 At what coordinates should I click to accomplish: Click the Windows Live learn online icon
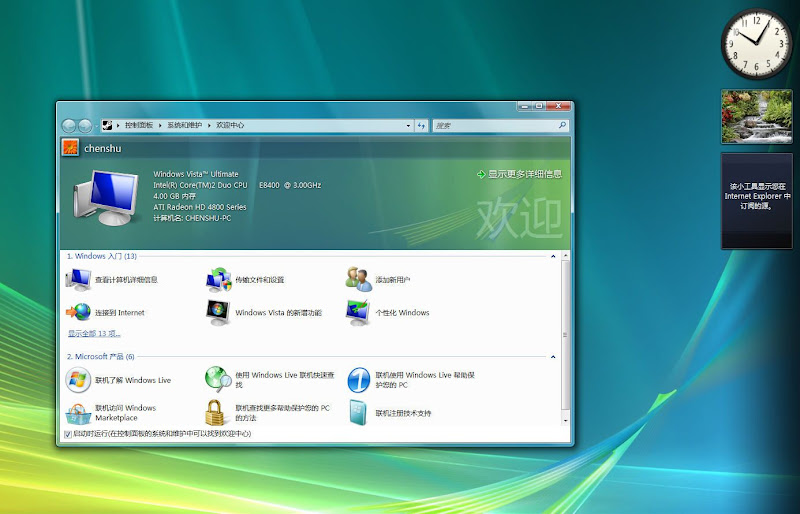78,380
